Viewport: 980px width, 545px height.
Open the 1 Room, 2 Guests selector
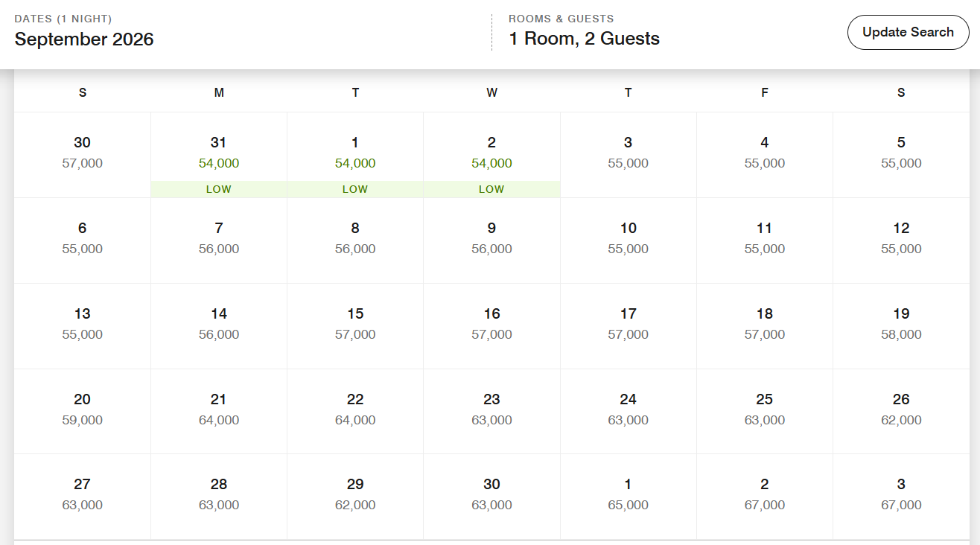[x=584, y=39]
